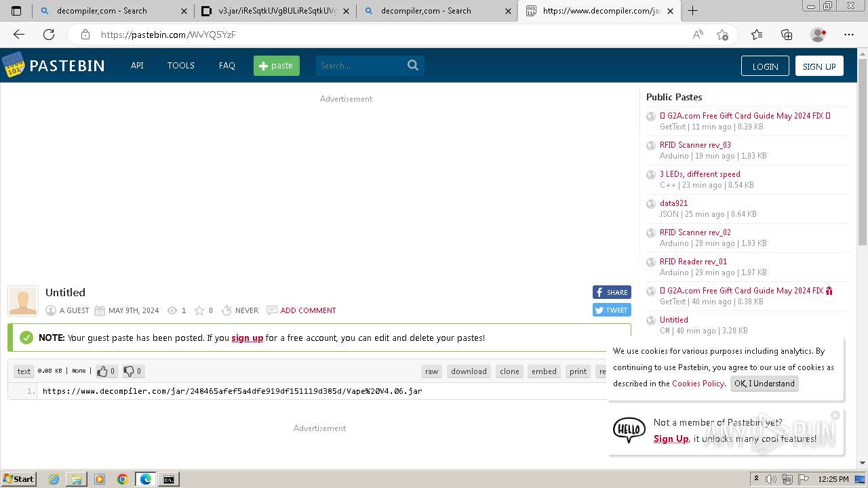The image size is (868, 488).
Task: Open data921 paste link
Action: (673, 203)
